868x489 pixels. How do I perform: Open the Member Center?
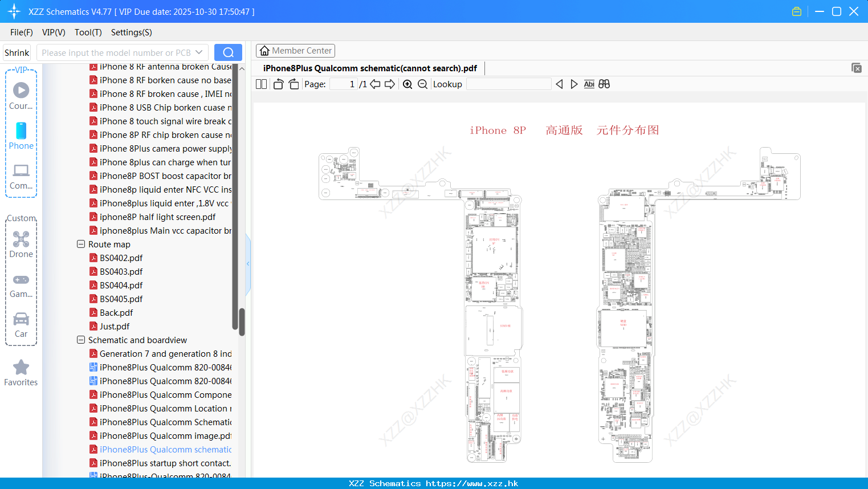(295, 51)
